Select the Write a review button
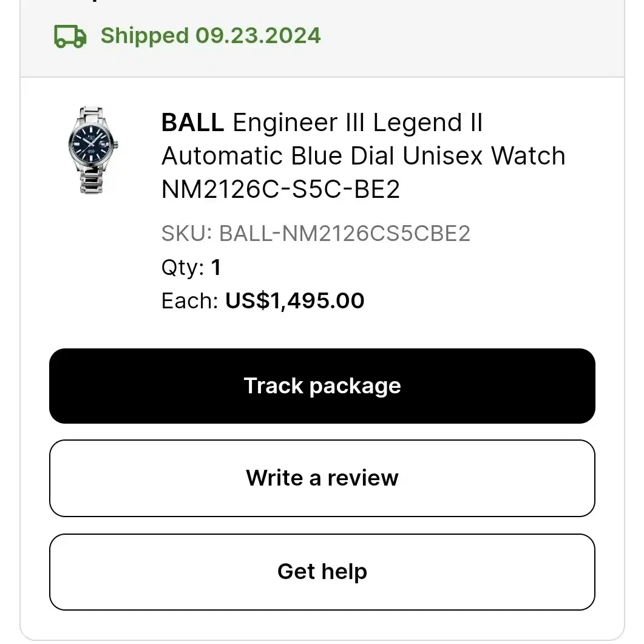 (x=322, y=478)
